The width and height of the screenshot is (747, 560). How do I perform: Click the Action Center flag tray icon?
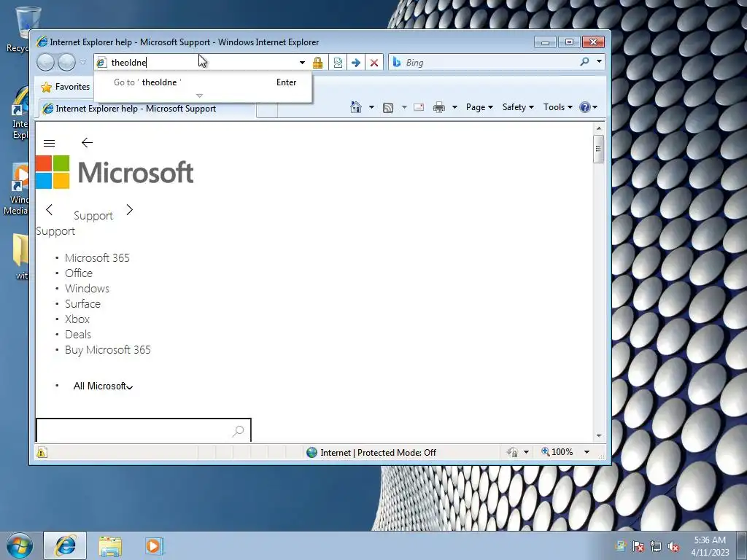pyautogui.click(x=638, y=546)
